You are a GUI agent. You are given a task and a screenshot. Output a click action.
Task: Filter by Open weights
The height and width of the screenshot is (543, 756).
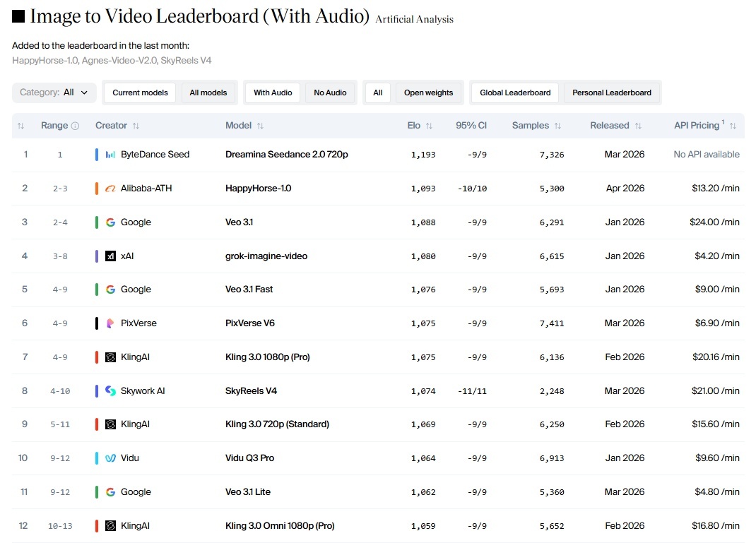tap(429, 93)
